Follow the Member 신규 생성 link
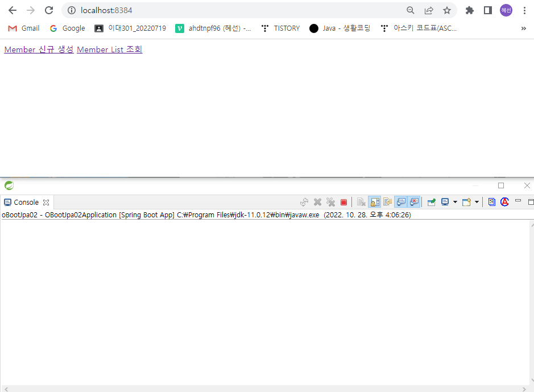534x392 pixels. (x=39, y=49)
